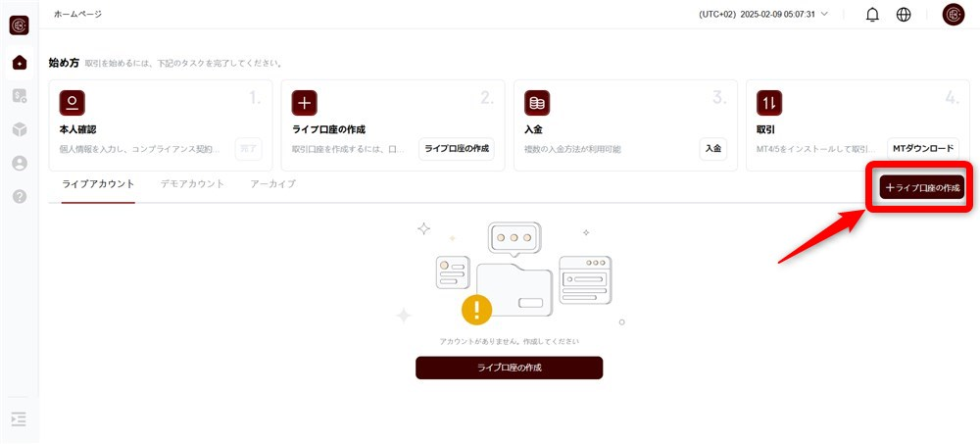Click the 完了 button on 本人確認 card
This screenshot has height=444, width=980.
point(249,149)
